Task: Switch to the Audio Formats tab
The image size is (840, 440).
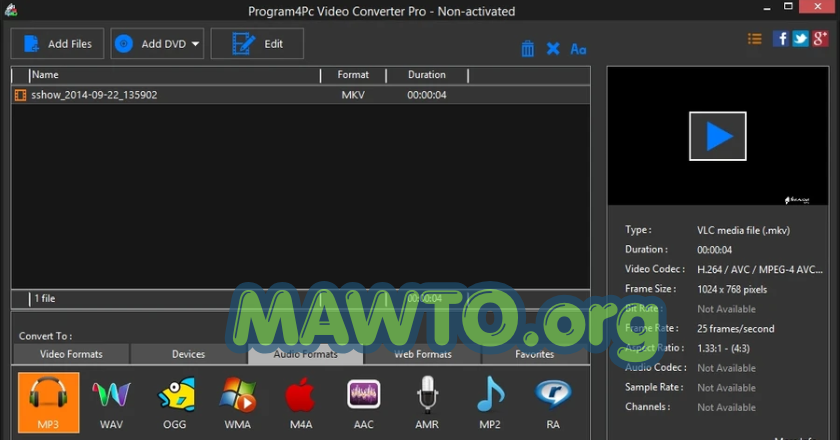Action: coord(305,354)
